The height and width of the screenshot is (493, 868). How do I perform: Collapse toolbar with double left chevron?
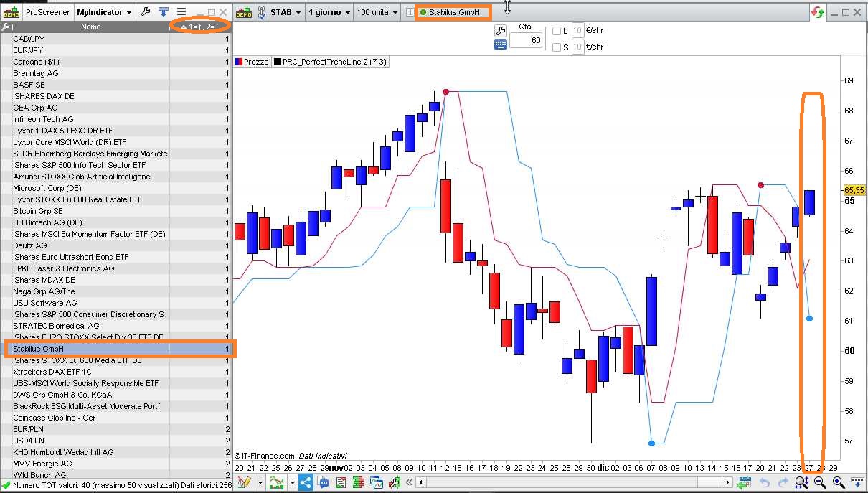[x=409, y=482]
